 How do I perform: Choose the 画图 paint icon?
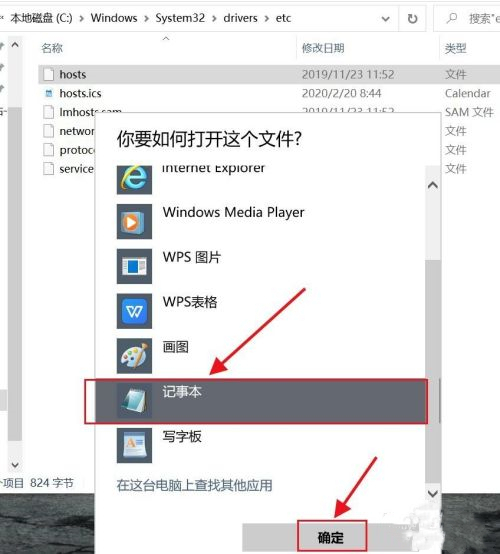coord(134,356)
